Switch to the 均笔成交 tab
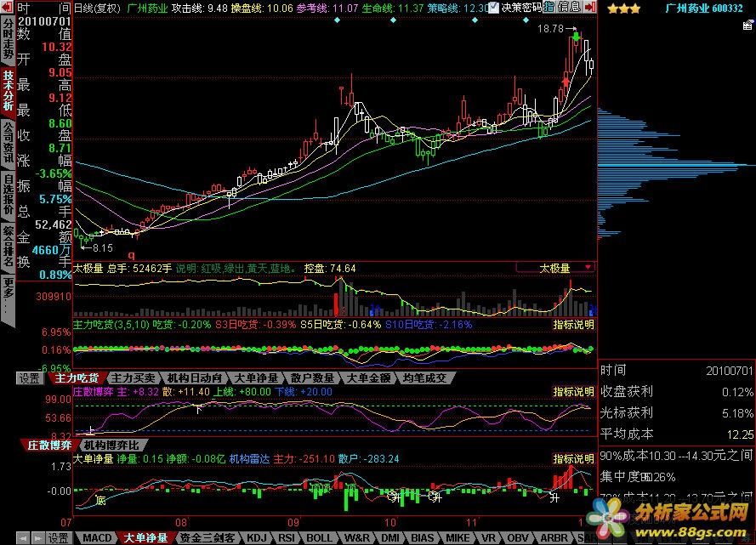The image size is (756, 545). (x=424, y=378)
